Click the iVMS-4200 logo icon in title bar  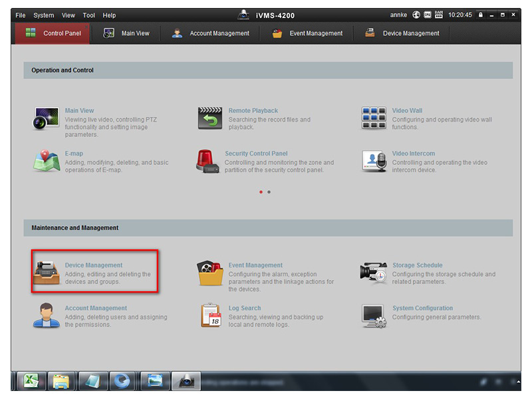click(243, 15)
